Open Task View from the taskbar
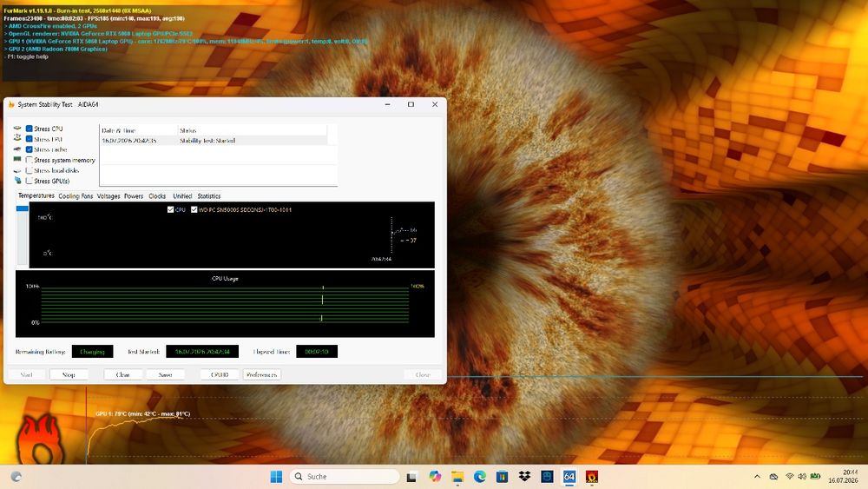This screenshot has width=868, height=489. [411, 477]
